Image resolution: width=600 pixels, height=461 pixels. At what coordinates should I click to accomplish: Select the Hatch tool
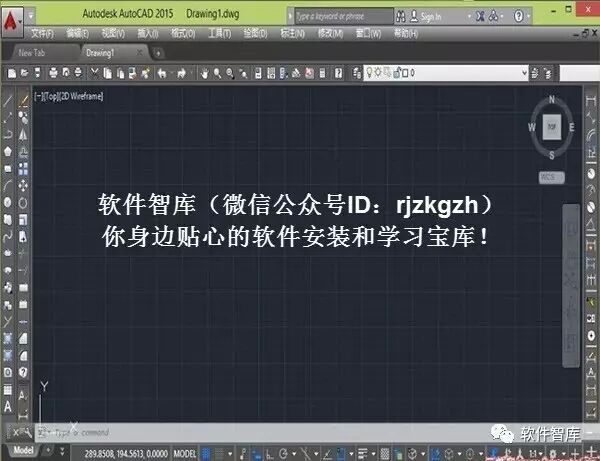click(7, 338)
